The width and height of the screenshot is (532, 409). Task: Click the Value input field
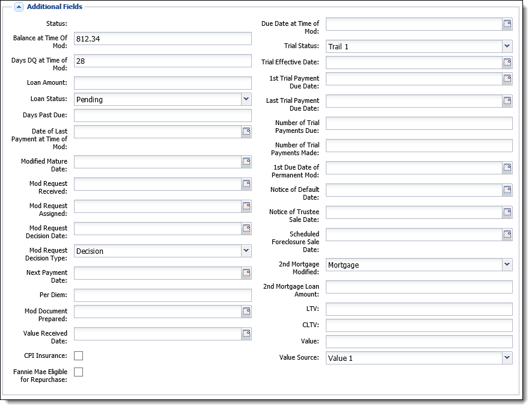pos(419,342)
